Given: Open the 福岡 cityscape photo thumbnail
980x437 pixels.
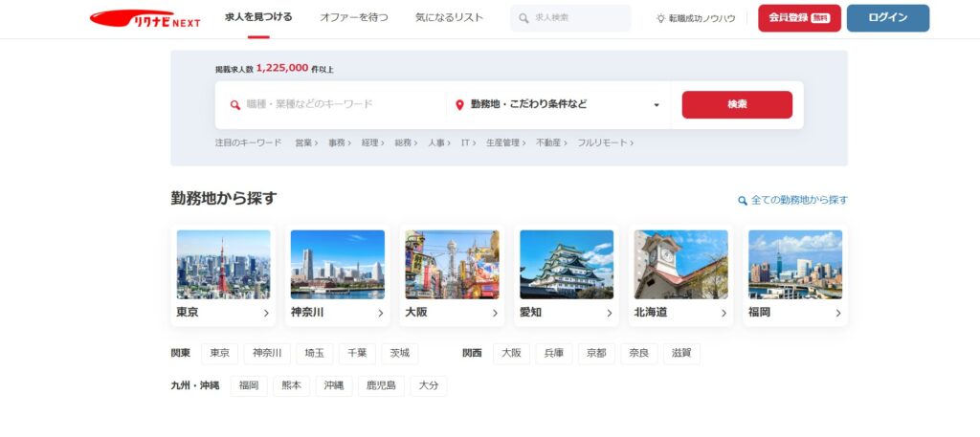Looking at the screenshot, I should pyautogui.click(x=795, y=265).
